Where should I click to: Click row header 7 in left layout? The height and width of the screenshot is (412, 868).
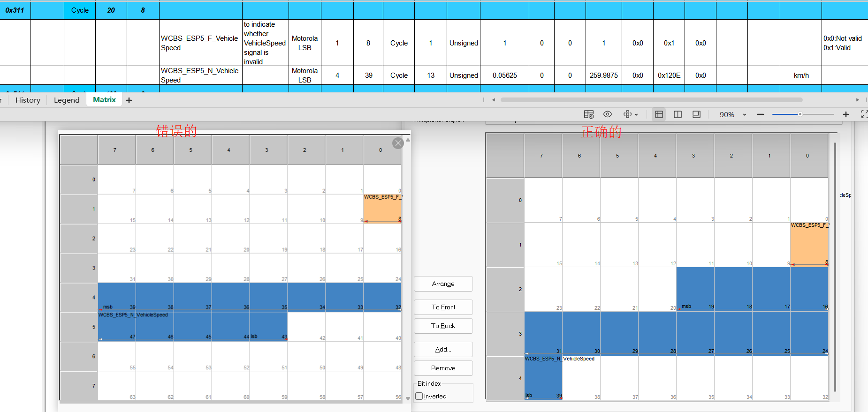pos(79,386)
